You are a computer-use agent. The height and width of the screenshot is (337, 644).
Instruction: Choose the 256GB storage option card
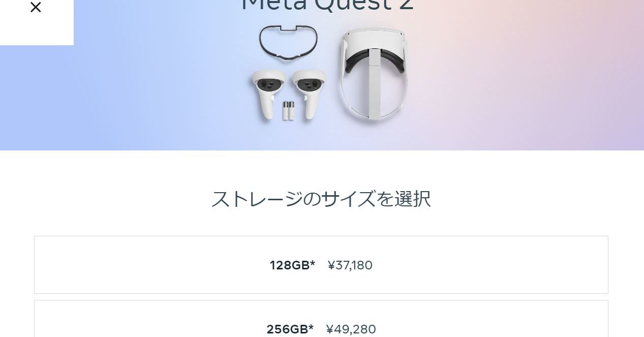click(321, 320)
